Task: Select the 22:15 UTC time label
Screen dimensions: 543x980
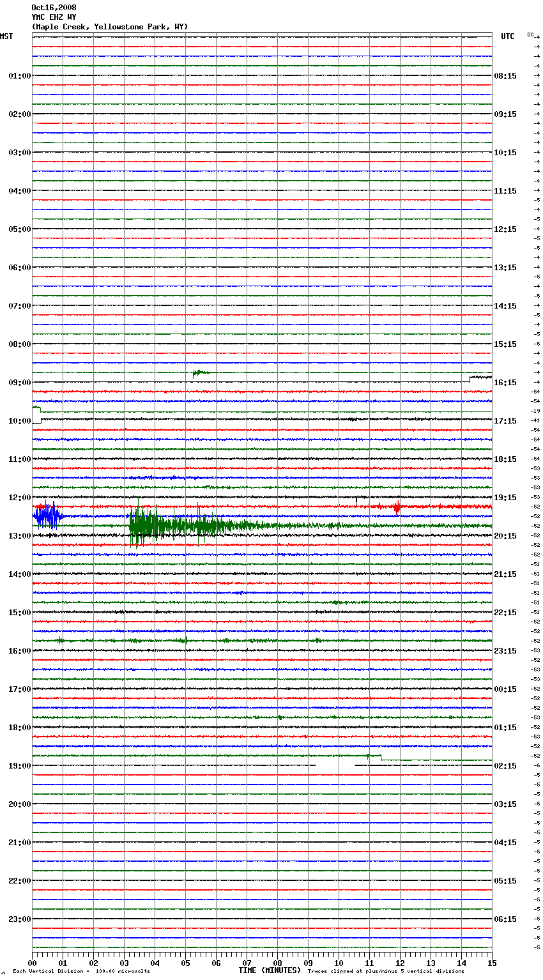Action: pyautogui.click(x=505, y=613)
